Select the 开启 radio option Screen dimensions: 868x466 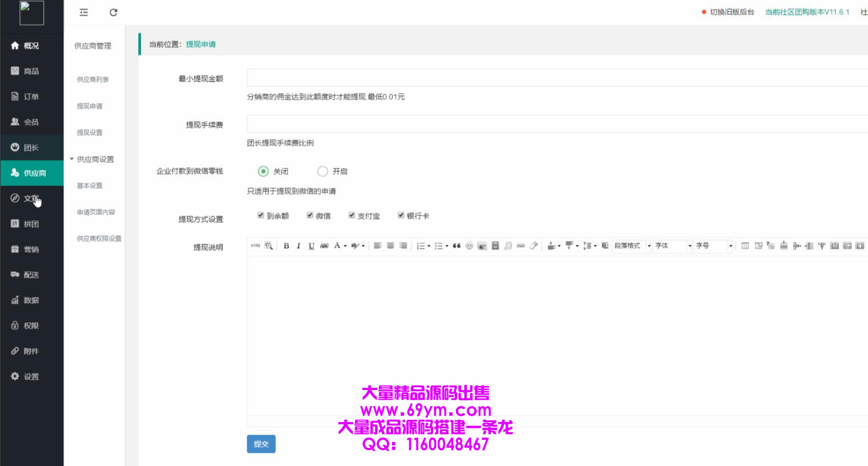pyautogui.click(x=322, y=171)
